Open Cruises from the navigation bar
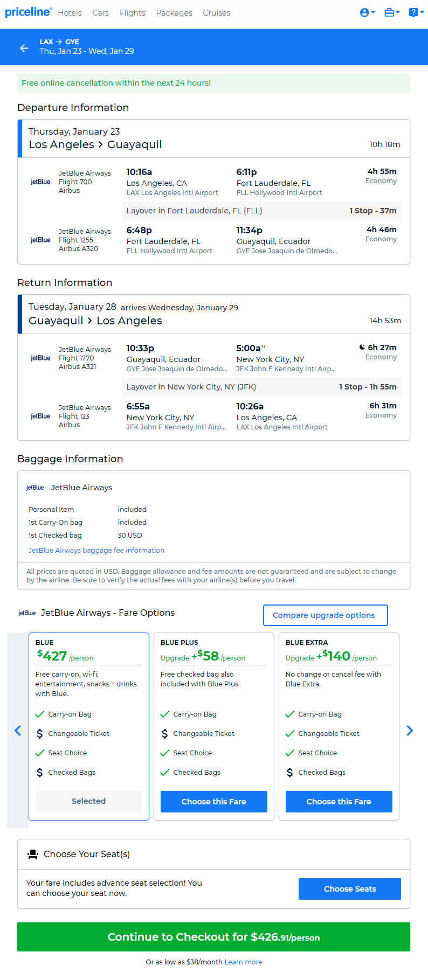Viewport: 428px width, 980px height. coord(217,13)
